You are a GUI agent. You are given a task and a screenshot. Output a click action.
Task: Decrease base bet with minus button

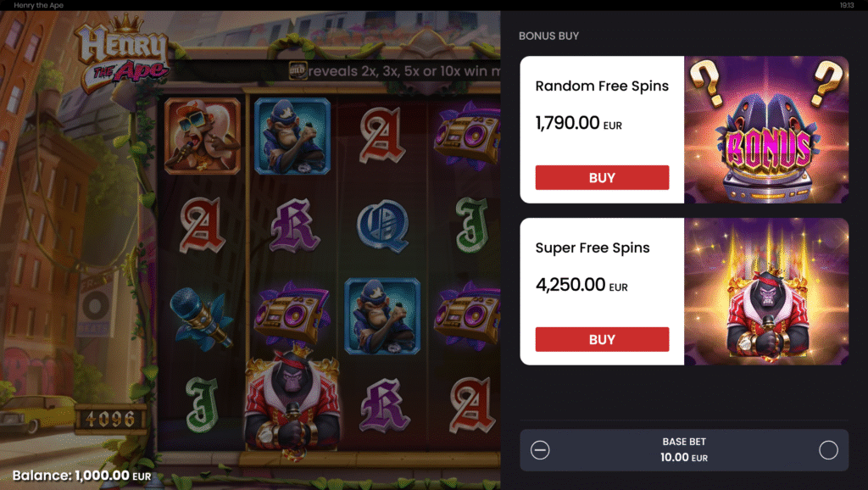coord(540,450)
